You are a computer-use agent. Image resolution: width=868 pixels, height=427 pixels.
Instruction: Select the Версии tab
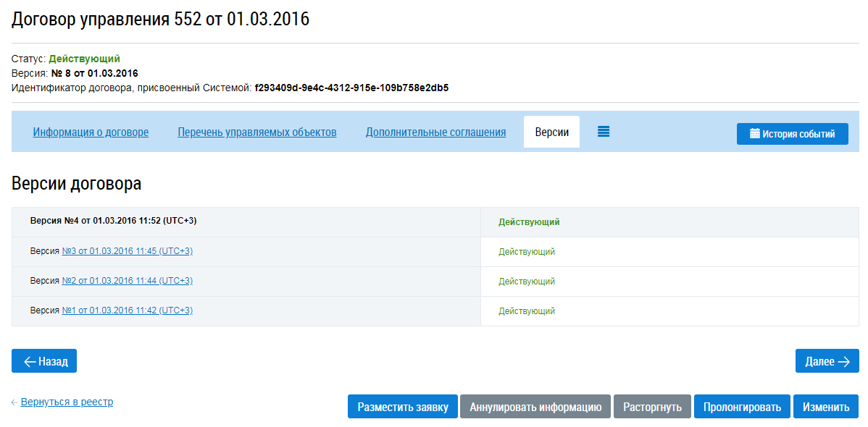click(552, 132)
